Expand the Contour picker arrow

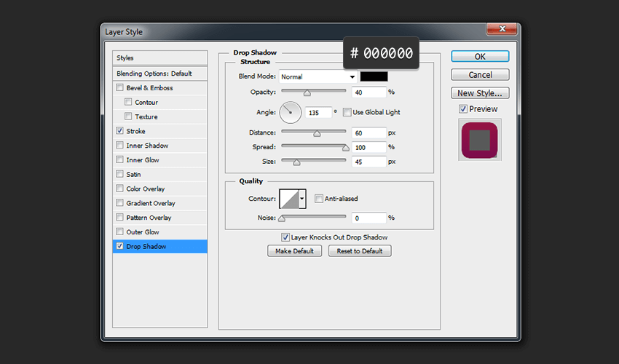(302, 198)
